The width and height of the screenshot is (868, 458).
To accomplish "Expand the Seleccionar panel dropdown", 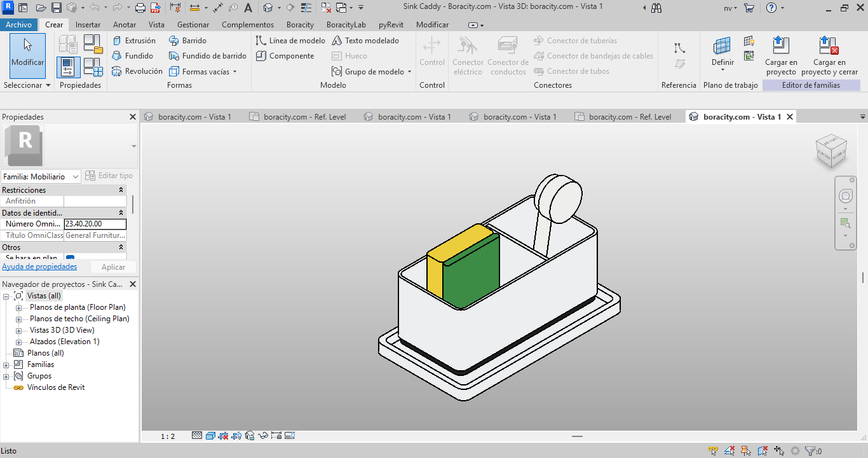I will (27, 85).
